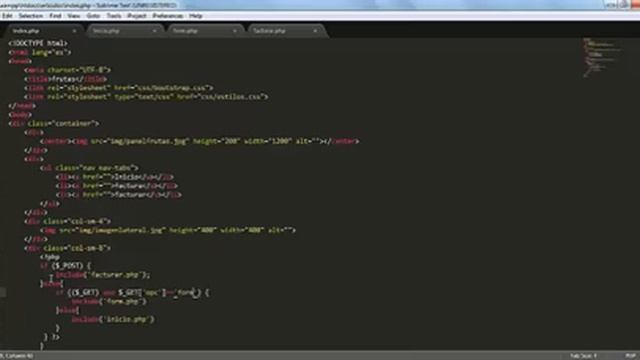Viewport: 640px width, 360px height.
Task: Close the Sublime Text window
Action: [636, 4]
